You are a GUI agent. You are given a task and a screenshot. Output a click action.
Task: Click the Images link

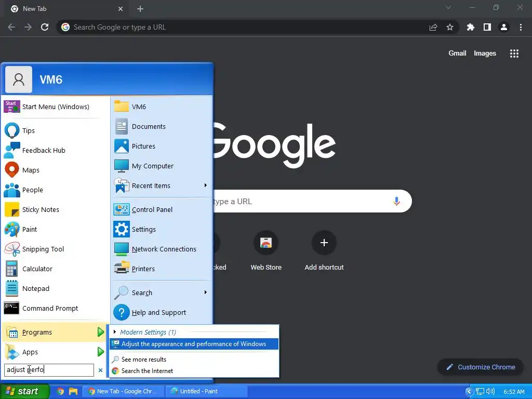click(x=485, y=54)
